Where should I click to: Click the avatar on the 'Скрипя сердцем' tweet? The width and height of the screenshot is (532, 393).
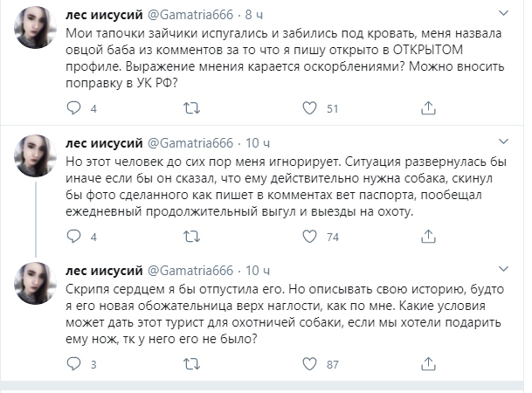click(x=38, y=286)
